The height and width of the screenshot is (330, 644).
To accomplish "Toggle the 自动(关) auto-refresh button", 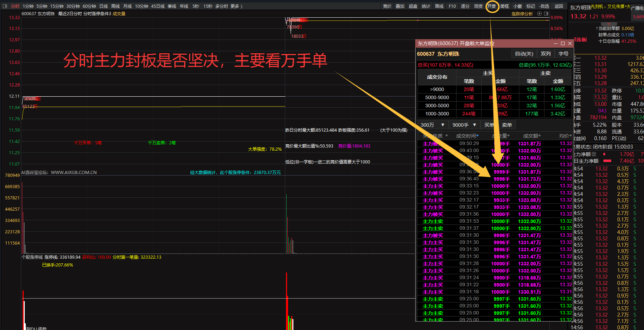I will [x=524, y=54].
